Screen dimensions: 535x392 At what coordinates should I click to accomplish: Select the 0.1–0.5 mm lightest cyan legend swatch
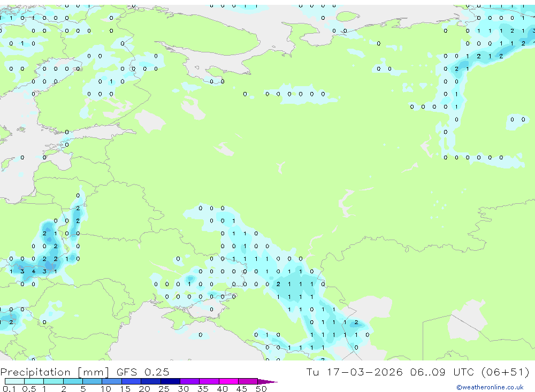[x=14, y=381]
